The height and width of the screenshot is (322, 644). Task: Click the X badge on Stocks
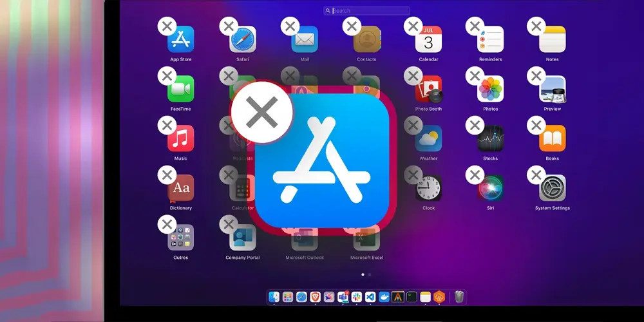[475, 126]
